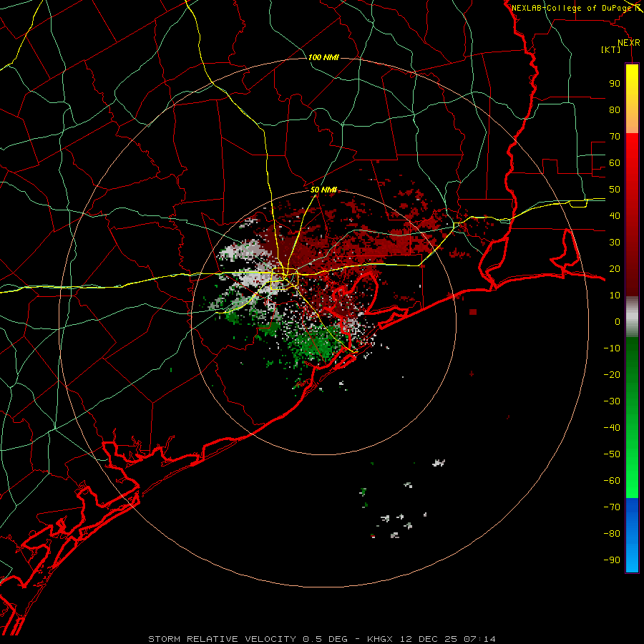644x644 pixels.
Task: Click the 07:14 time in the caption
Action: [479, 639]
